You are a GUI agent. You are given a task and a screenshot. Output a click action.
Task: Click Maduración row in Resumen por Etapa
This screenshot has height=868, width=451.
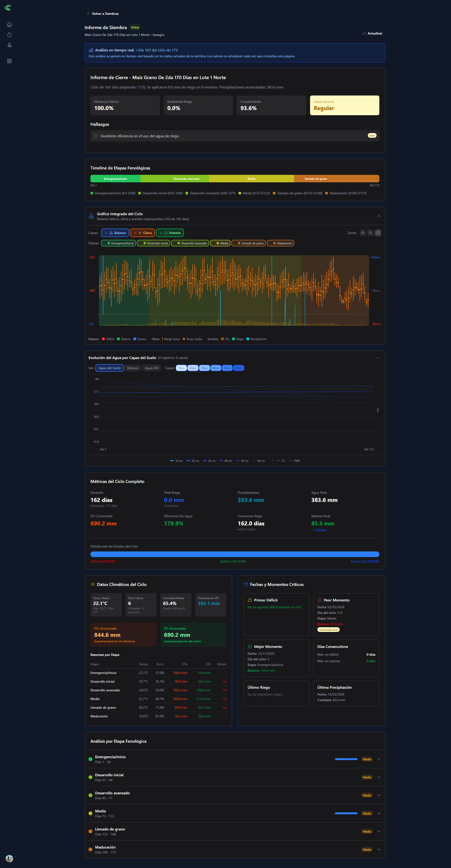pyautogui.click(x=158, y=716)
